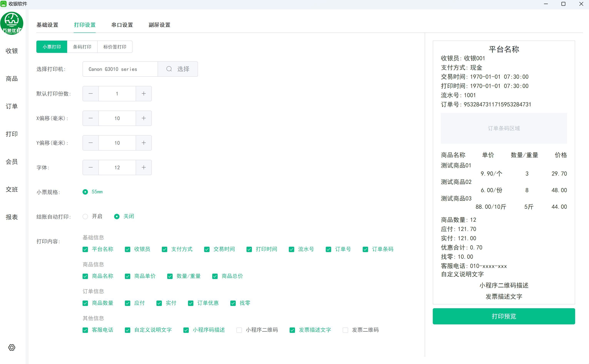Viewport: 589px width, 364px height.
Task: Open 报表 in the left sidebar
Action: (12, 217)
